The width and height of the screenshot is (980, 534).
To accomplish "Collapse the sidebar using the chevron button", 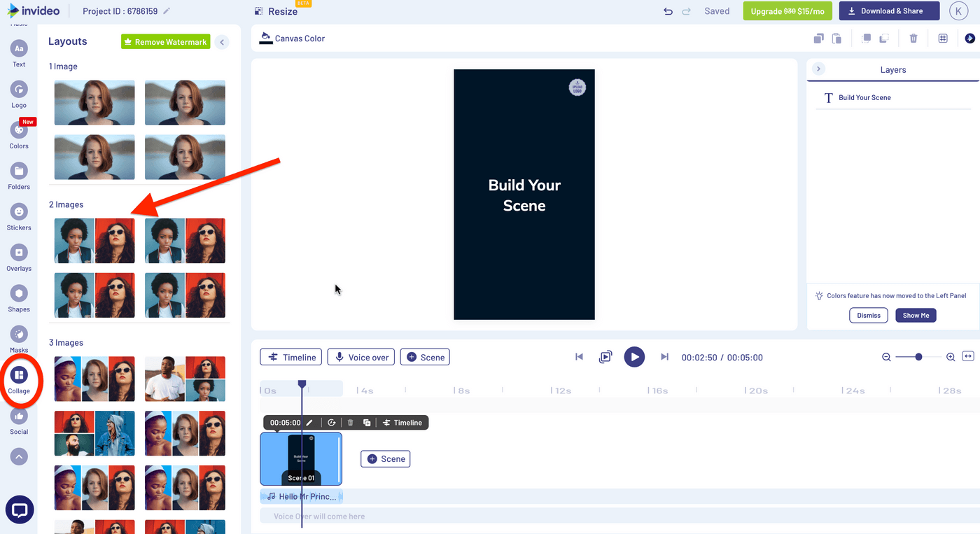I will 18,456.
